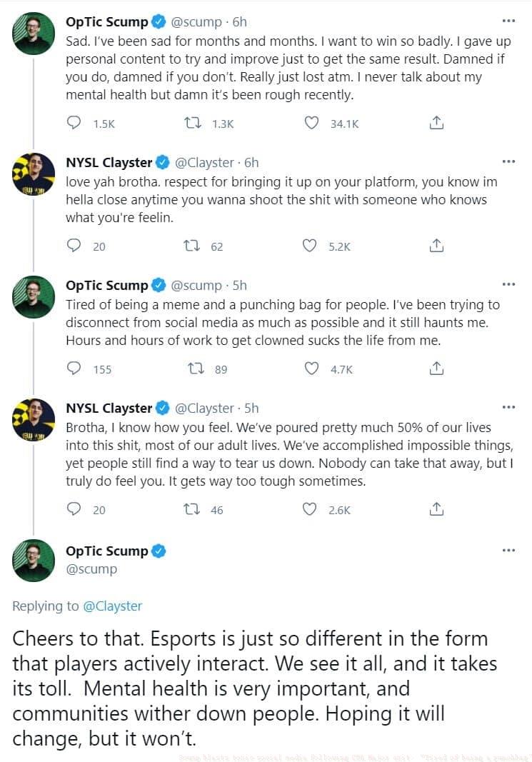Open Clayster's avatar on the 6h tweet
532x762 pixels.
[34, 174]
